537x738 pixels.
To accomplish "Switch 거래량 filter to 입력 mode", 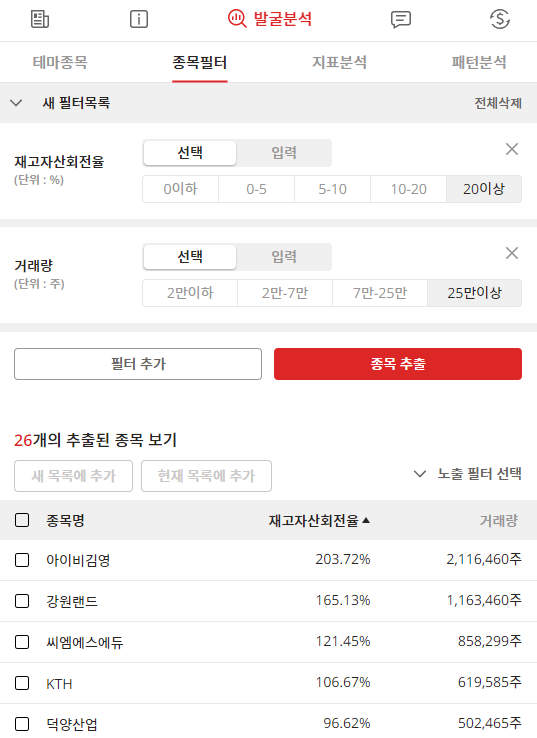I will (284, 257).
